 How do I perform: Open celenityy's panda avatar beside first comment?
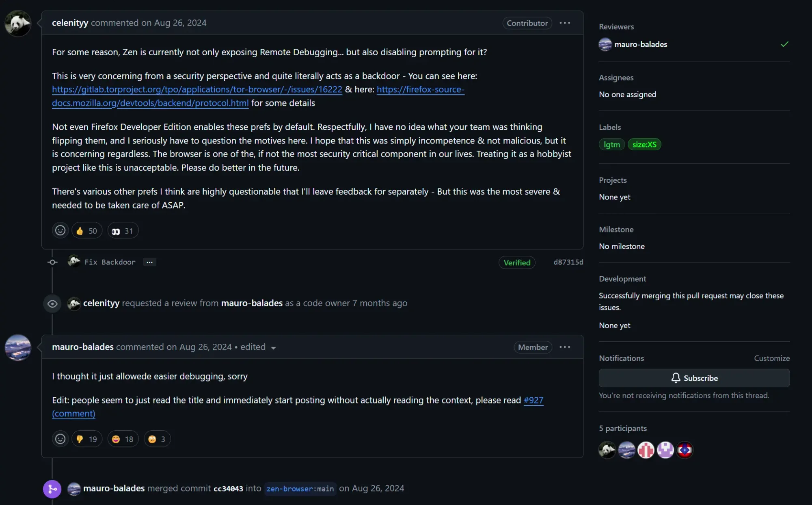pyautogui.click(x=18, y=24)
